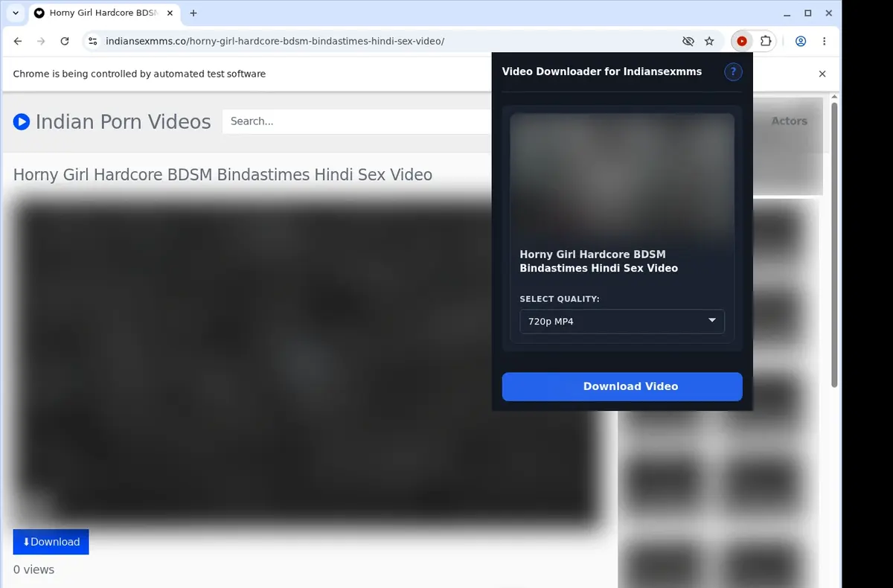Click the Indian Porn Videos site title
Image resolution: width=893 pixels, height=588 pixels.
tap(123, 121)
